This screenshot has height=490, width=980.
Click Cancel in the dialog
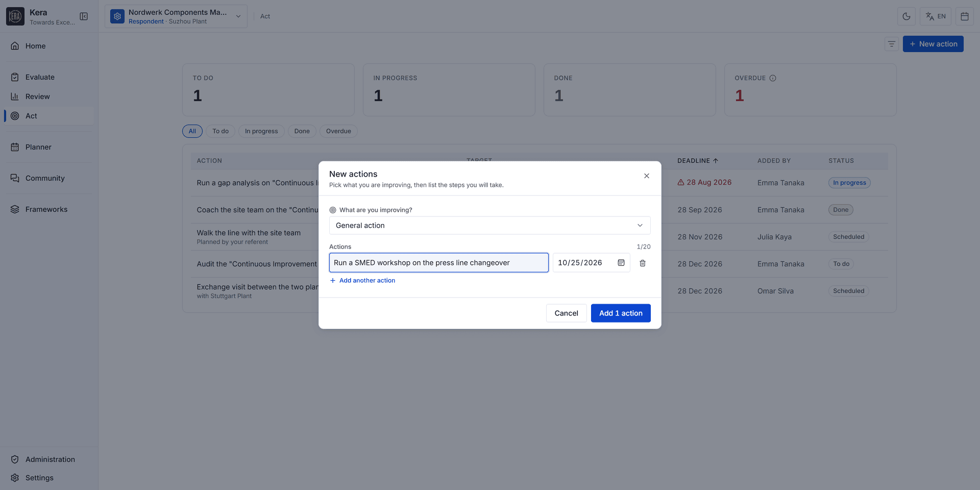coord(567,313)
